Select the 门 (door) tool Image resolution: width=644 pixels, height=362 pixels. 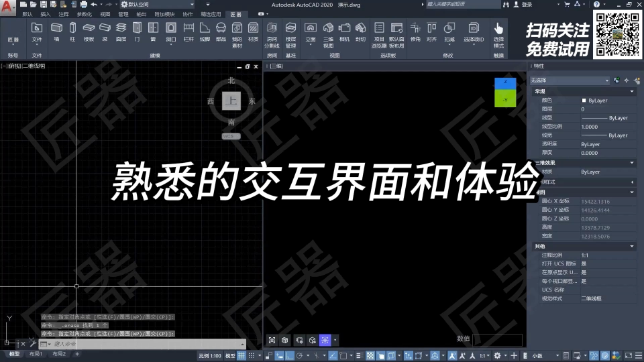pyautogui.click(x=137, y=32)
